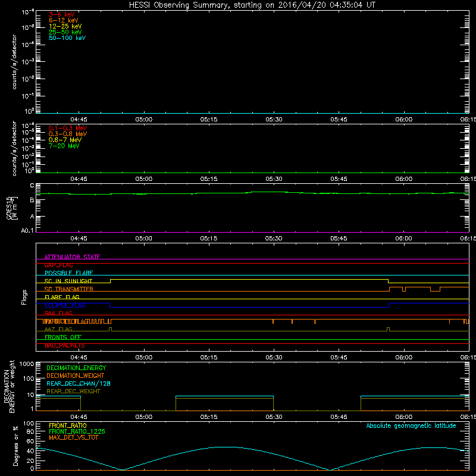The image size is (476, 476).
Task: Click the SC_IN_SUNLIGHT flag label
Action: click(68, 281)
